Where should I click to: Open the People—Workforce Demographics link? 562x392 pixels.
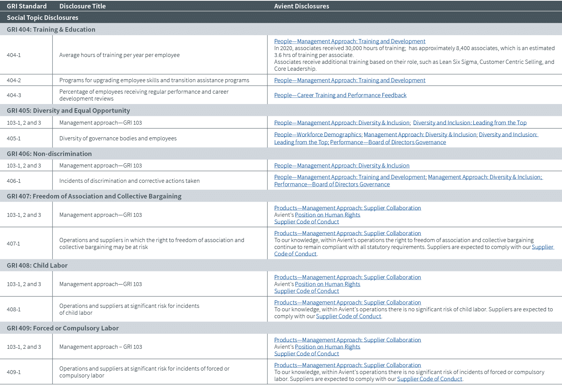[318, 135]
